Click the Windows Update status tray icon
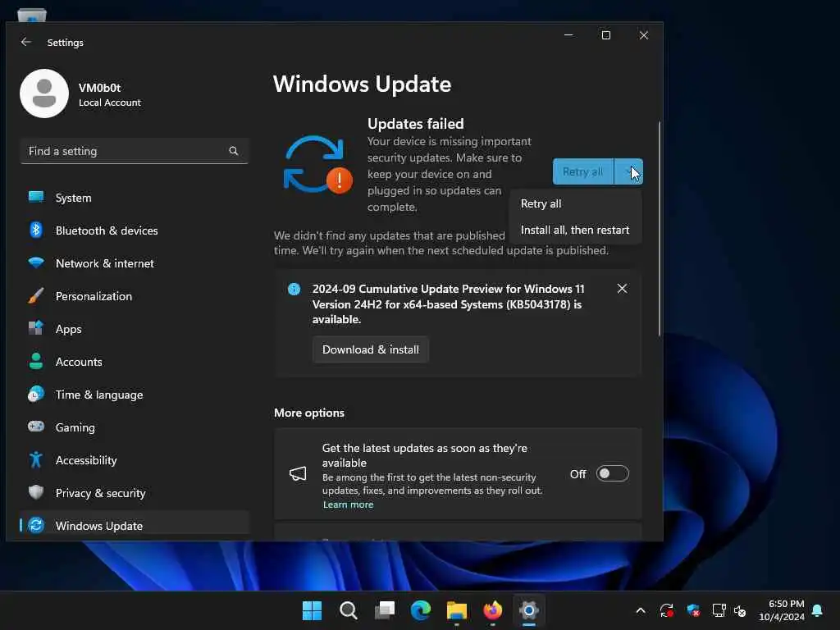This screenshot has height=630, width=840. [x=666, y=610]
